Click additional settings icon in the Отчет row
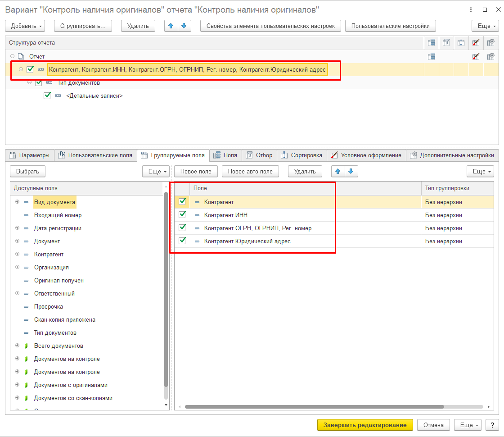The image size is (504, 437). 491,57
